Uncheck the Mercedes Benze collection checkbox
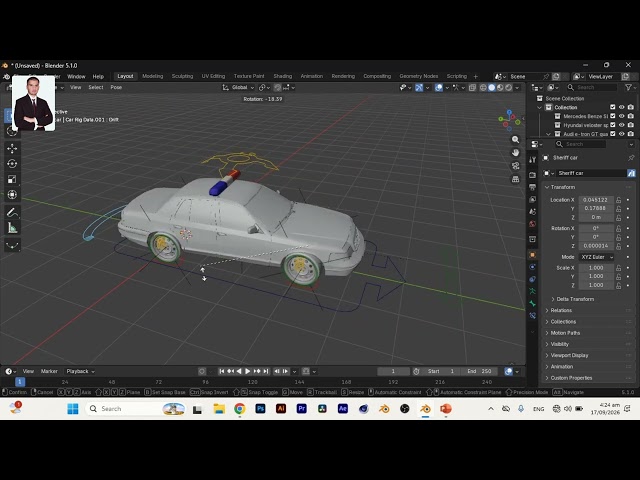 (612, 116)
